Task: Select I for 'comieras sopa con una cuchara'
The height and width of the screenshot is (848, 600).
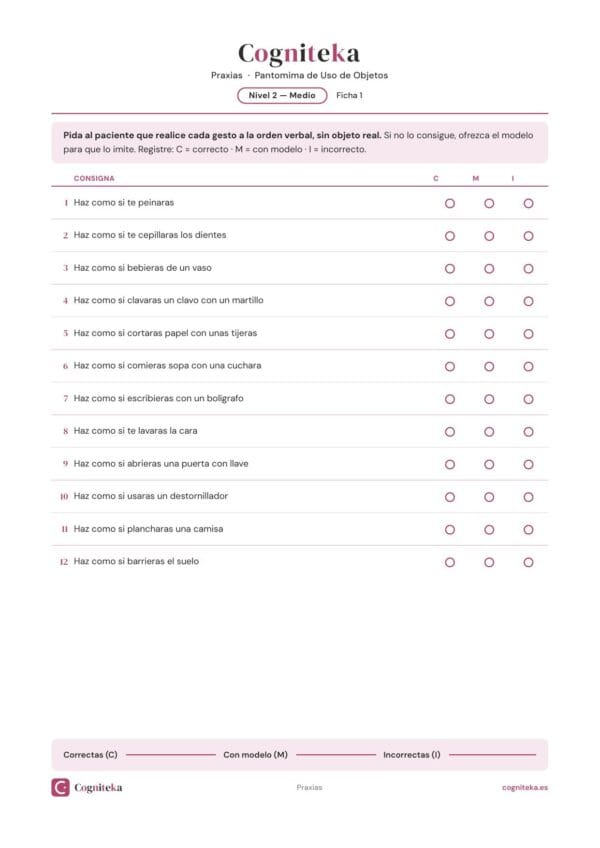Action: point(529,367)
